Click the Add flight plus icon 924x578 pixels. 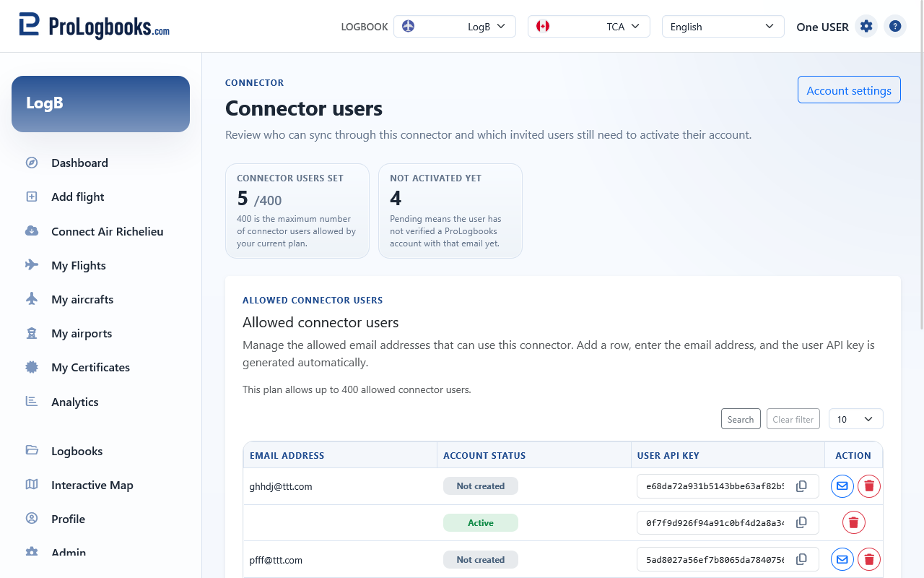(x=32, y=197)
